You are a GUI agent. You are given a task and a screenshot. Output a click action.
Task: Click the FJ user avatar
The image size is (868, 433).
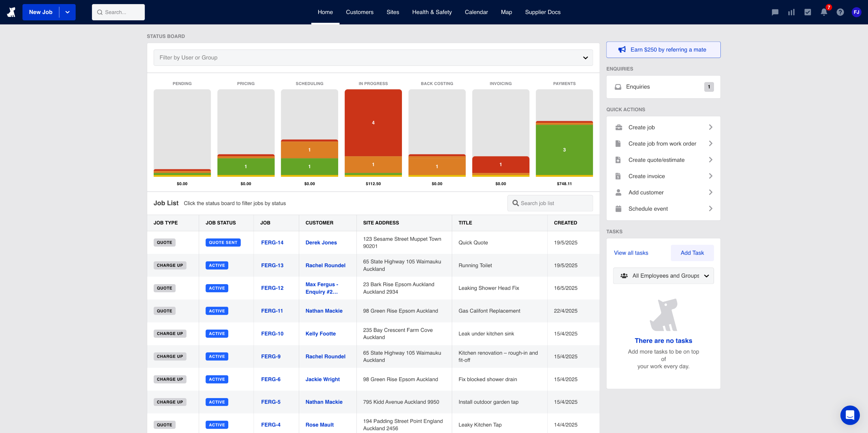[x=856, y=12]
